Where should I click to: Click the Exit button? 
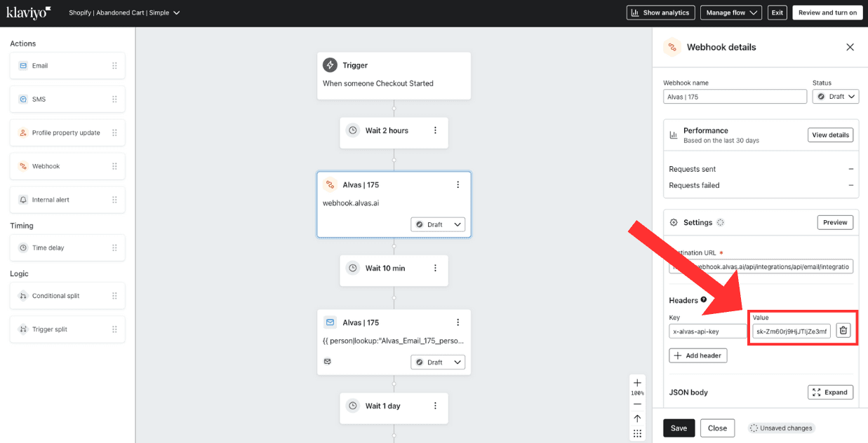[777, 13]
